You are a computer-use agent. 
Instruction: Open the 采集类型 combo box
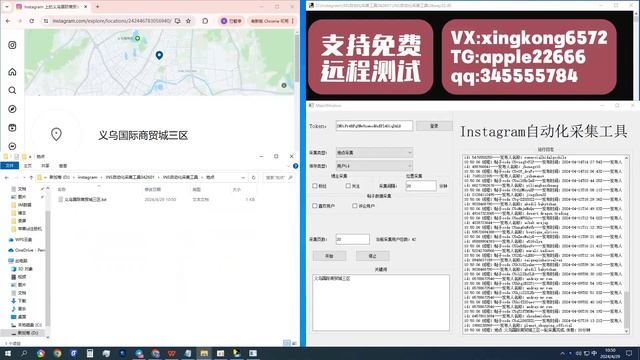click(x=374, y=153)
